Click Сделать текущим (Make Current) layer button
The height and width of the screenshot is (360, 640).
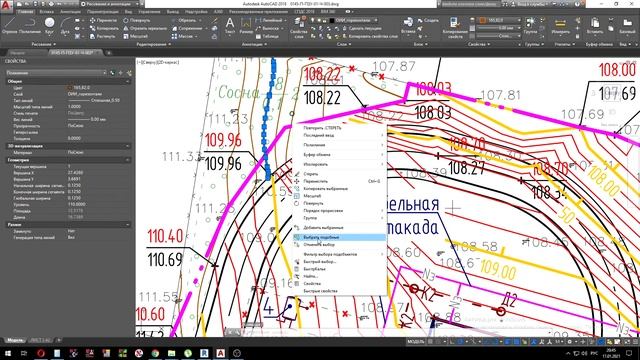tap(362, 28)
